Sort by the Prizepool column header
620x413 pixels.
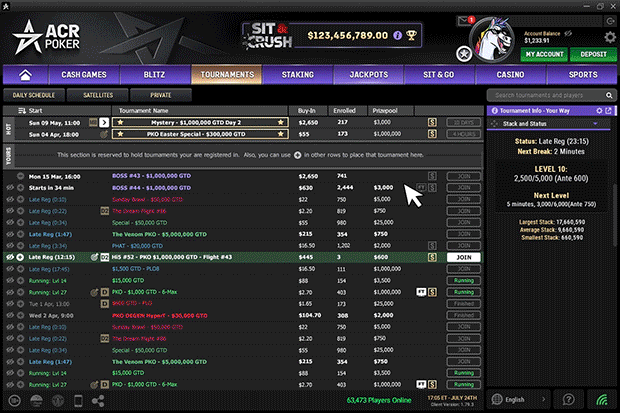pos(390,111)
